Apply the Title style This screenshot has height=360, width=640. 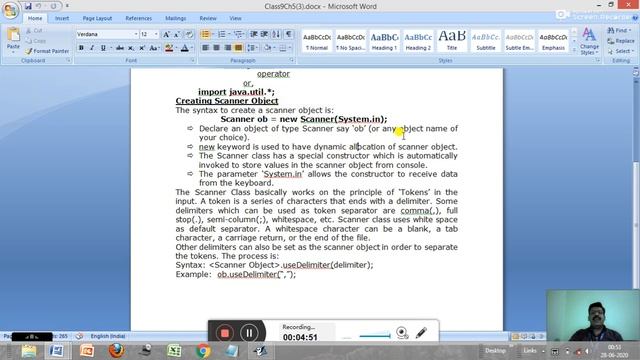pyautogui.click(x=452, y=41)
